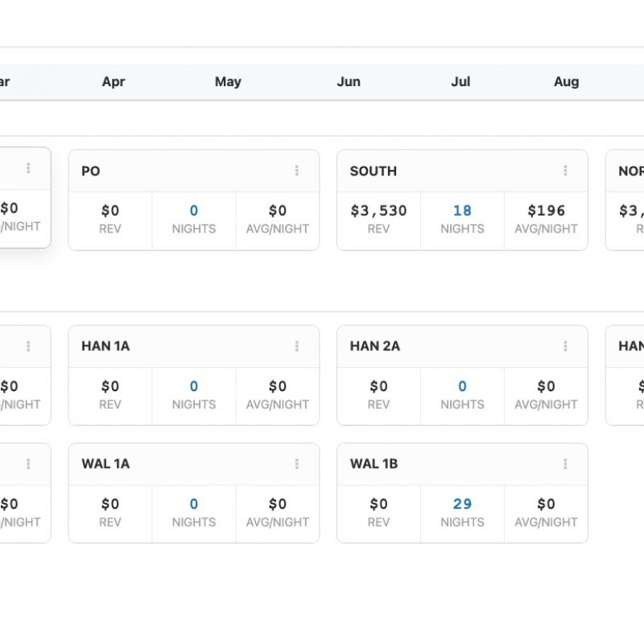Click the 0 nights value in HAN 2A
This screenshot has height=644, width=644.
click(x=462, y=386)
